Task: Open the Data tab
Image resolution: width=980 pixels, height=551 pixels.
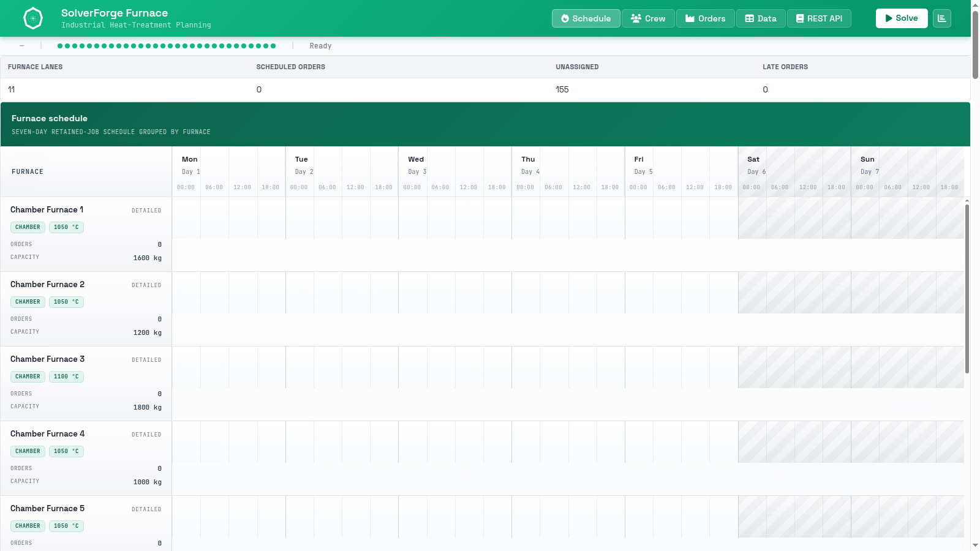Action: point(761,18)
